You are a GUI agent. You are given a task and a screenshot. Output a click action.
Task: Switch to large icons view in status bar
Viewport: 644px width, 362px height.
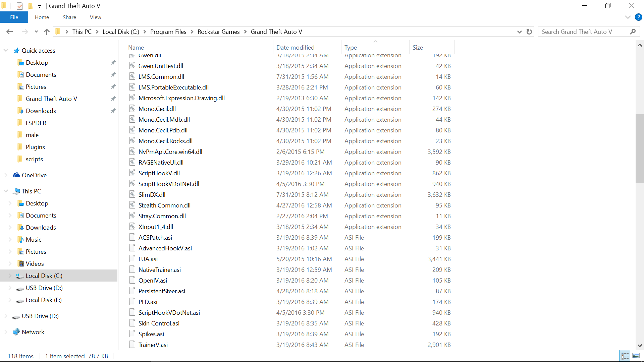(636, 356)
